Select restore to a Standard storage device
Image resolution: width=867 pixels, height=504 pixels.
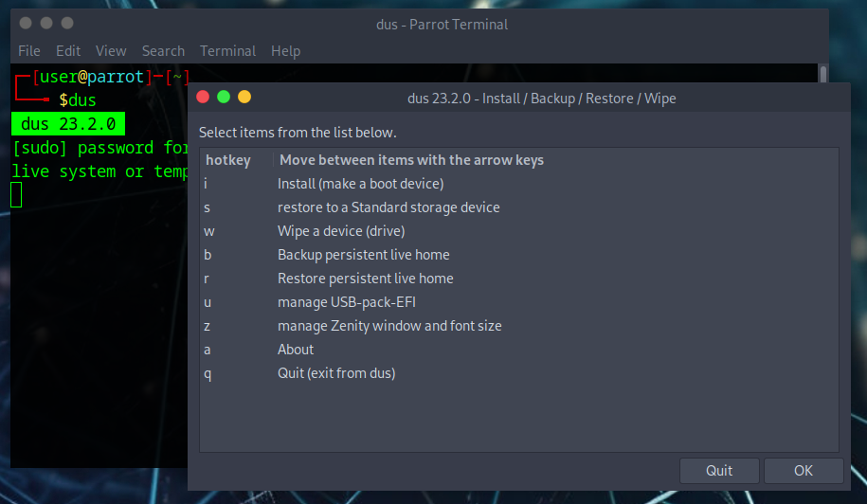(x=388, y=207)
